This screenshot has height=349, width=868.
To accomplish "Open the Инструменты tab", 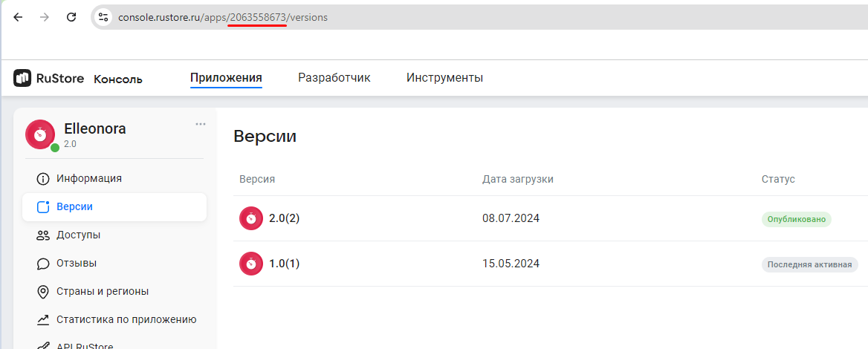I will (x=444, y=78).
